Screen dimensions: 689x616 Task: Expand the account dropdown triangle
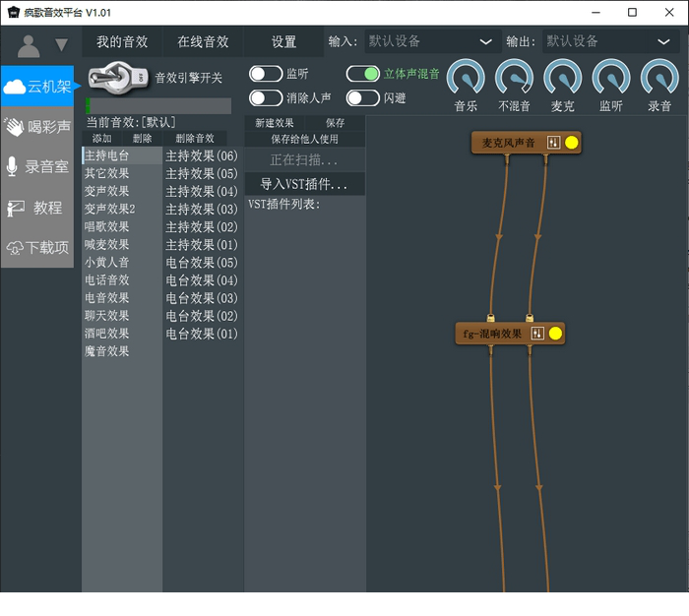61,45
